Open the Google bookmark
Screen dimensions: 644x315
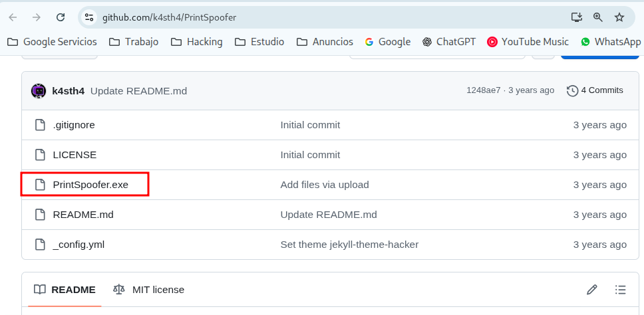388,42
